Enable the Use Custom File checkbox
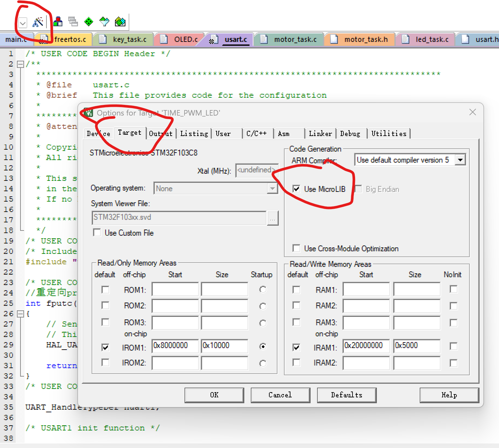The image size is (499, 448). 97,232
